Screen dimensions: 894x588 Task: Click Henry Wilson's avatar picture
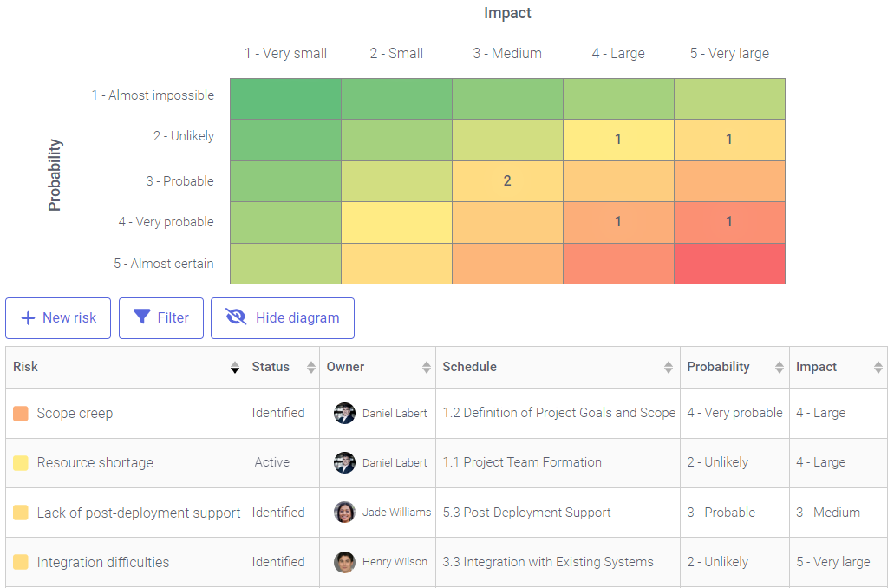pos(344,562)
